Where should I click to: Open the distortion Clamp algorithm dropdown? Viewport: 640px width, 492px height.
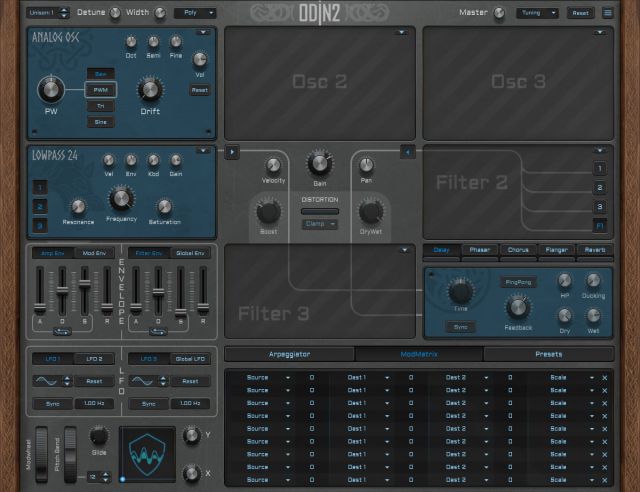[x=320, y=224]
